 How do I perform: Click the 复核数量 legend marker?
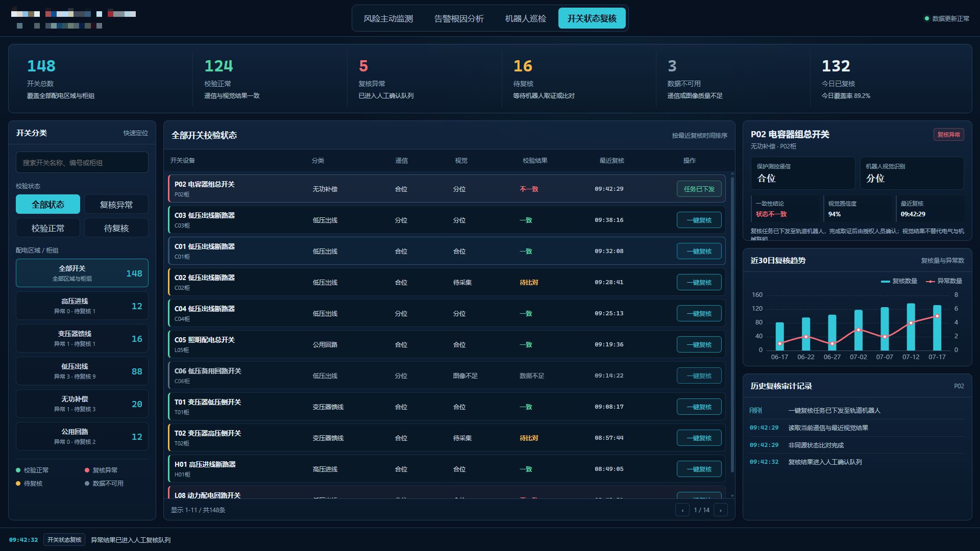point(885,281)
